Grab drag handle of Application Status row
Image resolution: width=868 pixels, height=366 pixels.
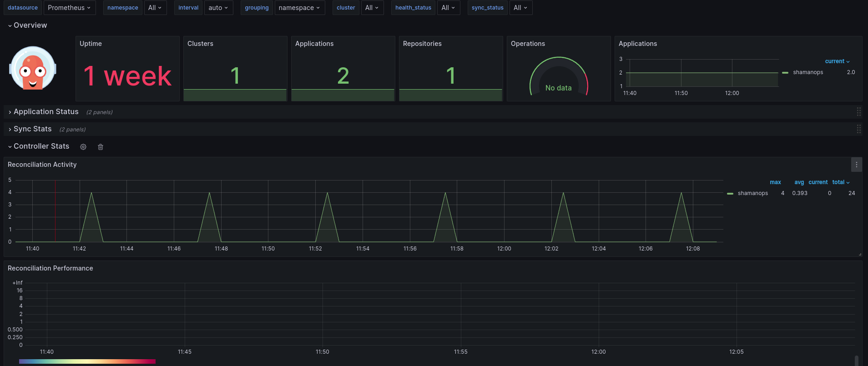coord(858,112)
